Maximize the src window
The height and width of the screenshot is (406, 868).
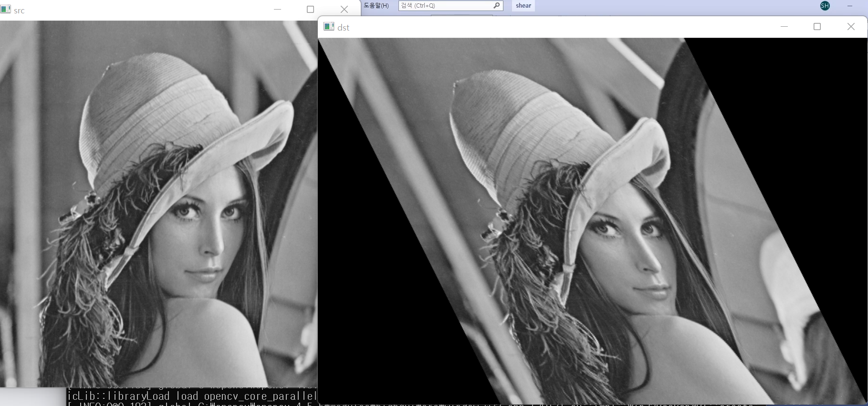tap(310, 9)
